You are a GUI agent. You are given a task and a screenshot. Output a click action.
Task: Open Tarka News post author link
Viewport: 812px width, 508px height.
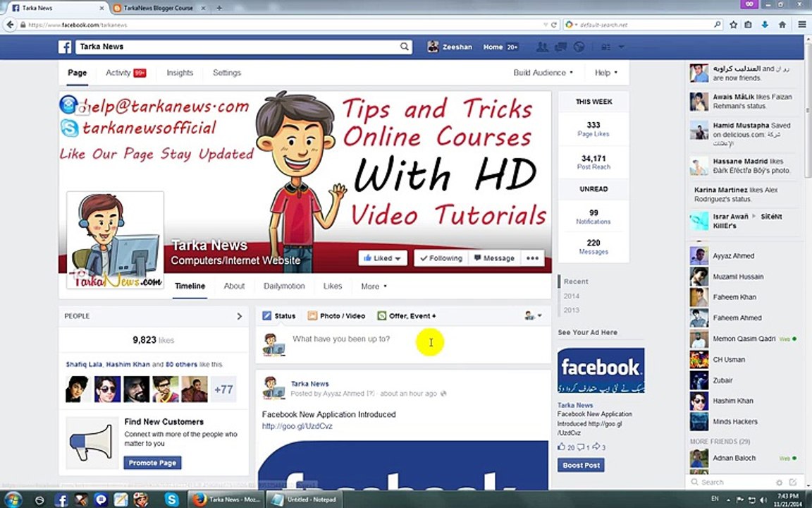309,384
